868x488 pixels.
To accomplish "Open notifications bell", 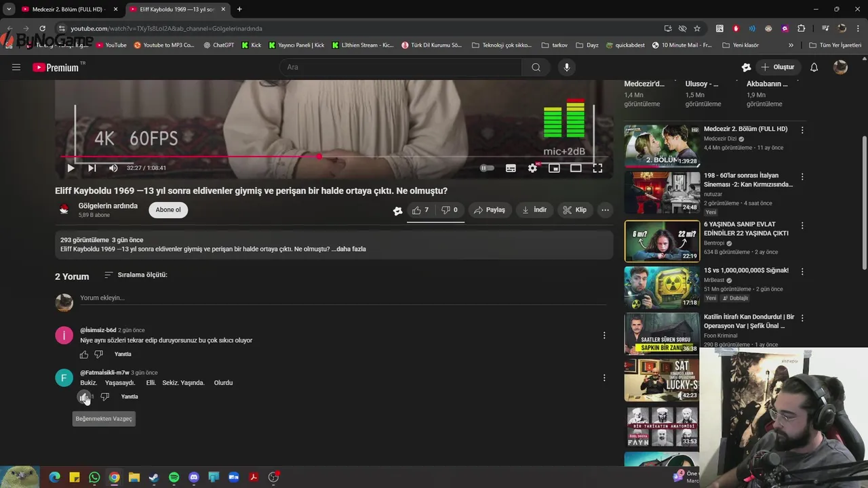I will 814,67.
